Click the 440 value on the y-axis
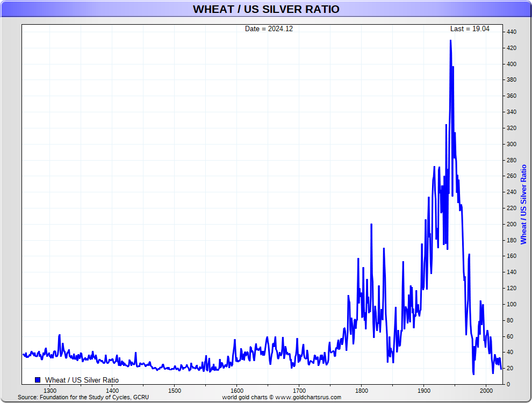Image resolution: width=532 pixels, height=403 pixels. (512, 32)
